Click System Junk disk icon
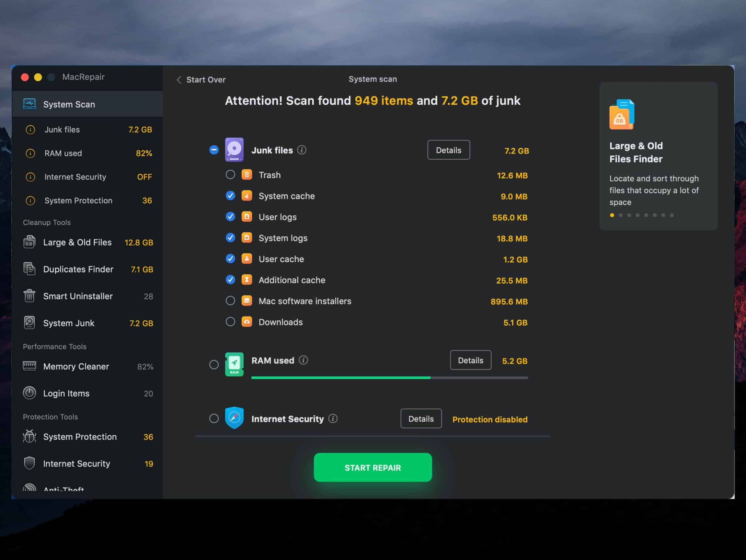 click(x=29, y=323)
